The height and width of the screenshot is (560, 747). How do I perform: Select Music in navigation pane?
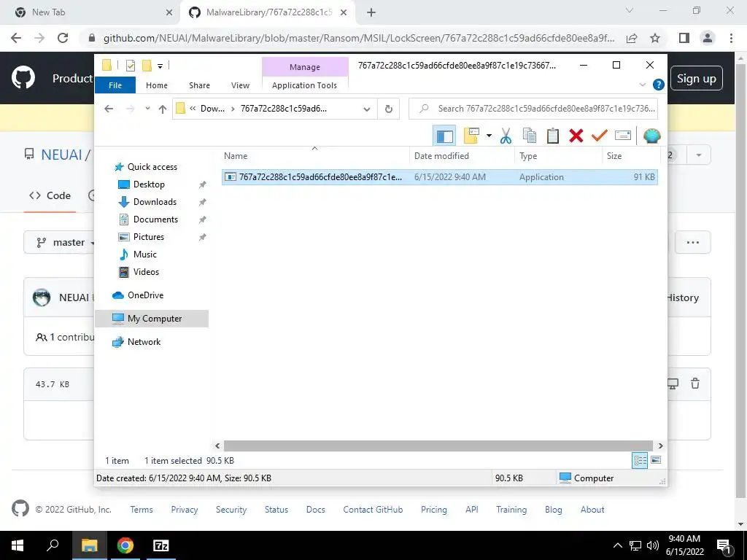pyautogui.click(x=144, y=254)
